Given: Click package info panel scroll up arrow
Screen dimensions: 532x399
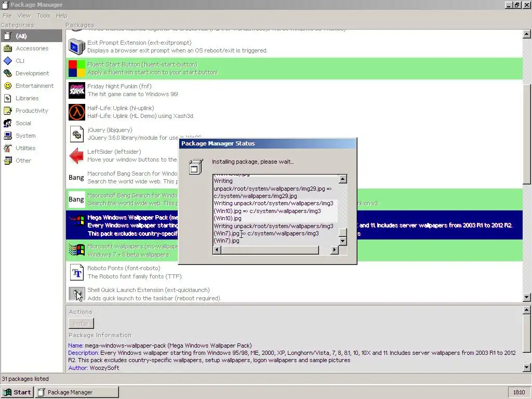Looking at the screenshot, I should (x=527, y=310).
